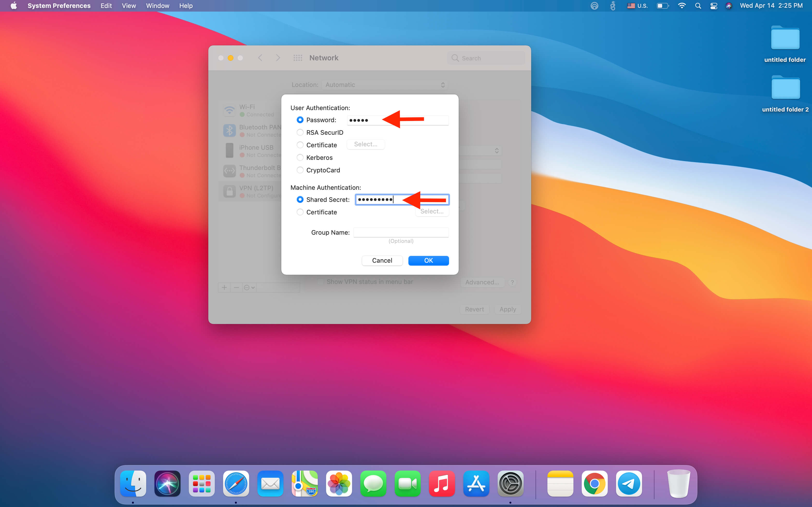Launch Telegram from the dock

coord(629,484)
